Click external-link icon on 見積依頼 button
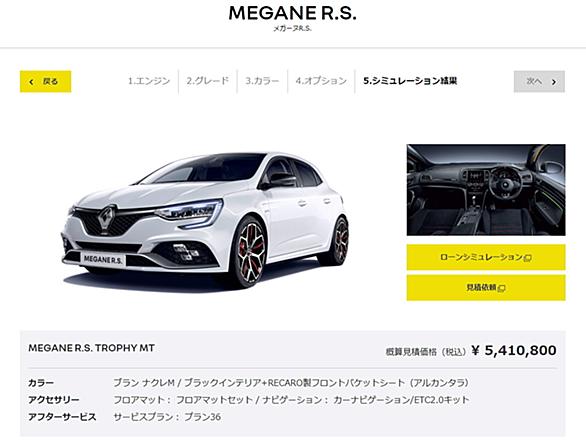The height and width of the screenshot is (440, 586). pyautogui.click(x=502, y=288)
